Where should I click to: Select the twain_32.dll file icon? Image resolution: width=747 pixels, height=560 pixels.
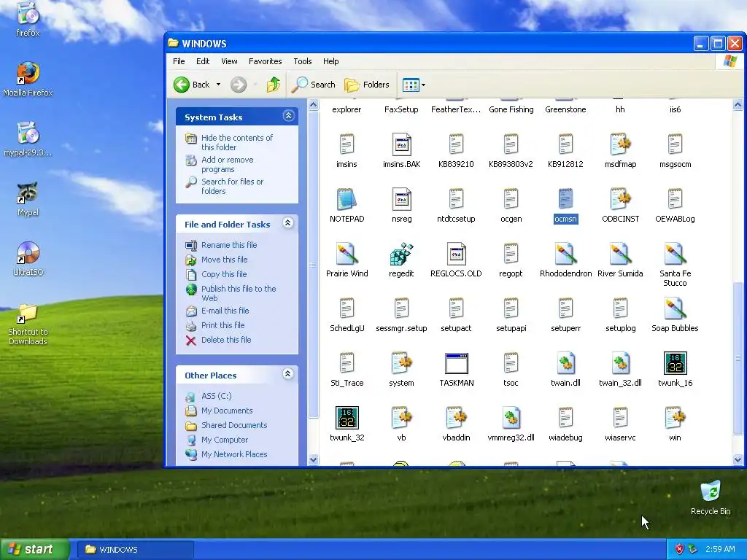coord(620,363)
